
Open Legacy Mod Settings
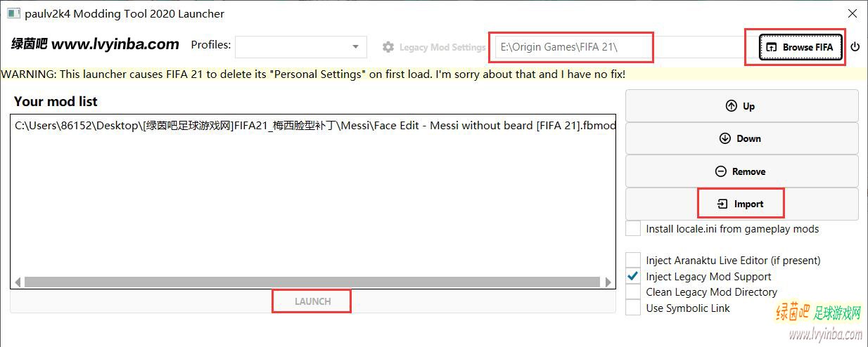click(434, 47)
